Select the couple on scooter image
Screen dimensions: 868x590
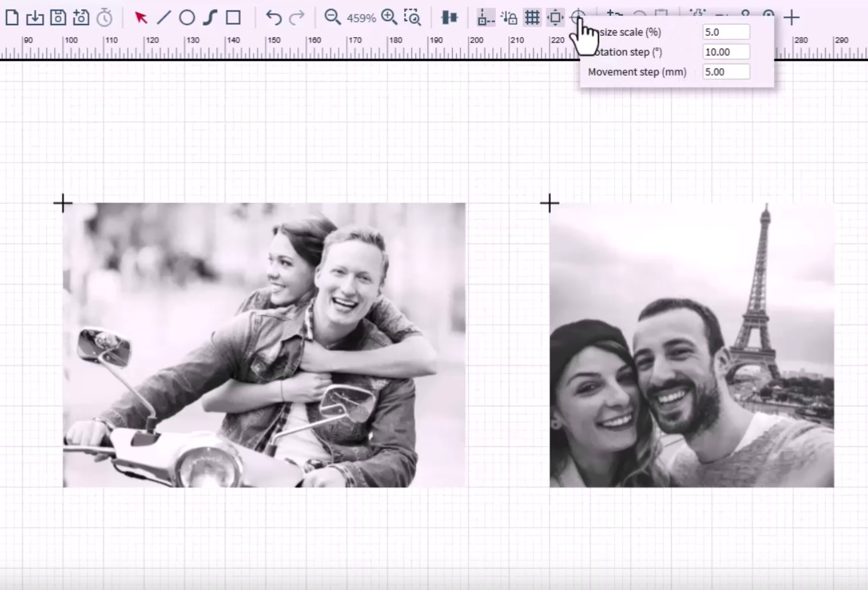[264, 345]
